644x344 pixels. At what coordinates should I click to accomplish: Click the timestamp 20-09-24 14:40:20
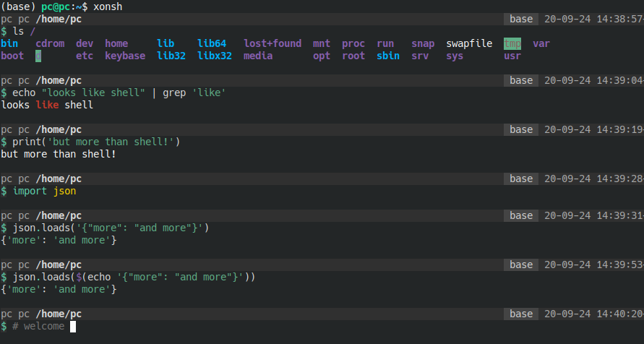tap(594, 314)
